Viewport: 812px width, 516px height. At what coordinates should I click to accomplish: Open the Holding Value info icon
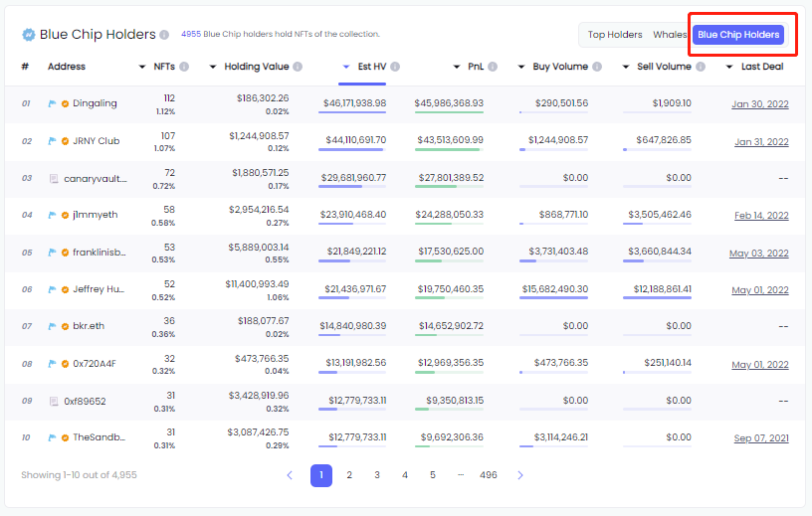tap(298, 67)
